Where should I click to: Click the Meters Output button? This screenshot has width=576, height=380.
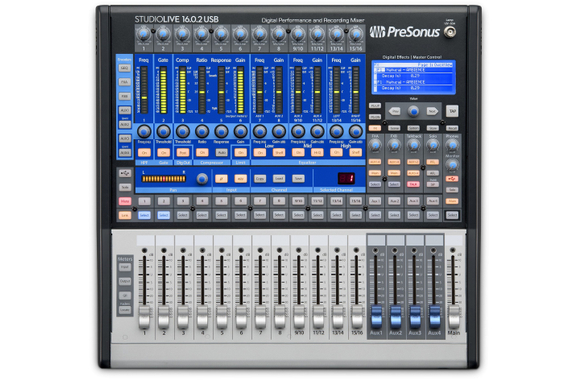125,281
